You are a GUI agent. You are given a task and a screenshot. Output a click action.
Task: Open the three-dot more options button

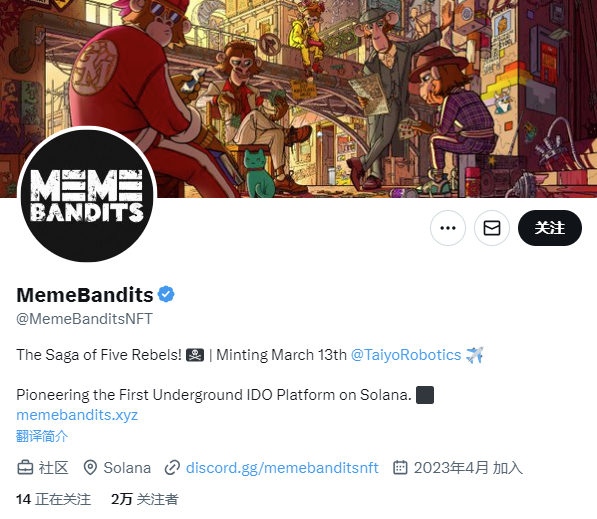pyautogui.click(x=448, y=228)
